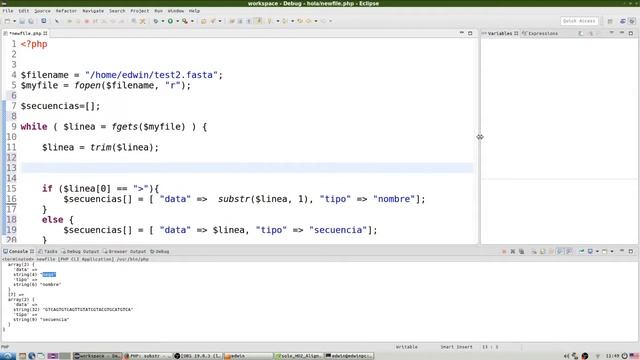Screen dimensions: 640x360
Task: Select the newfile.php editor tab
Action: (25, 33)
